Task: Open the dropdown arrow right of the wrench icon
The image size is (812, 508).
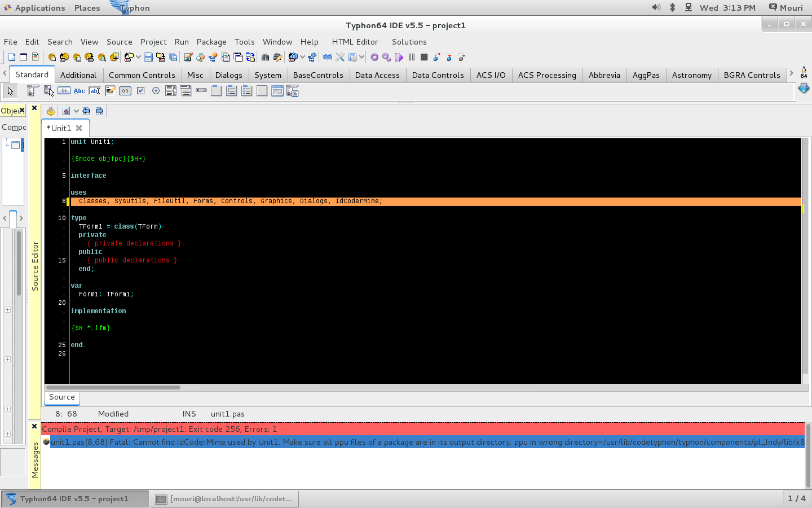Action: click(x=361, y=57)
